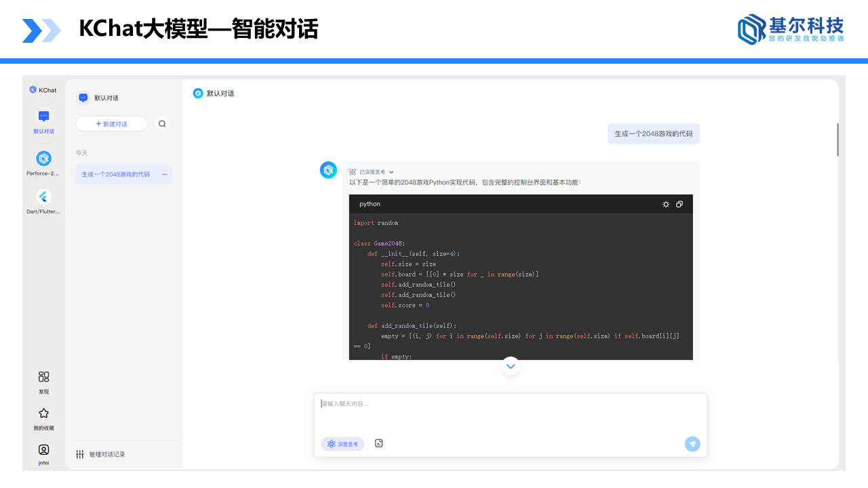Open 我的收藏 favorites star icon

43,413
